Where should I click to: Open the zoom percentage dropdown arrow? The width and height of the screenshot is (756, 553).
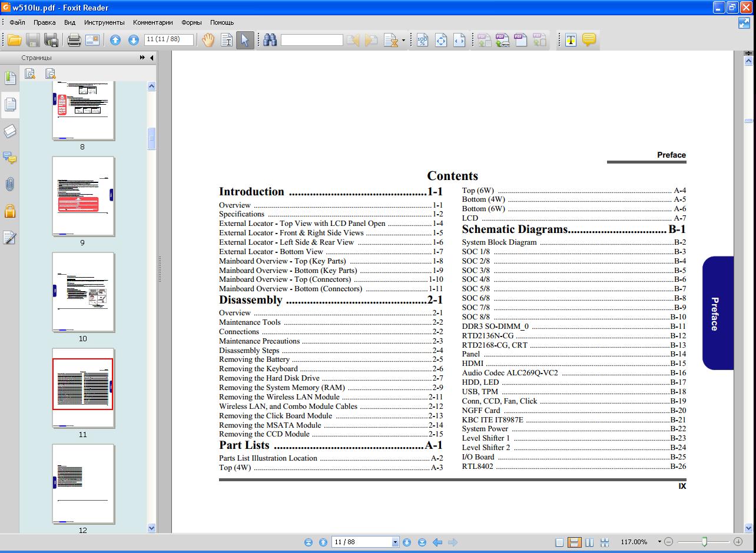coord(659,542)
